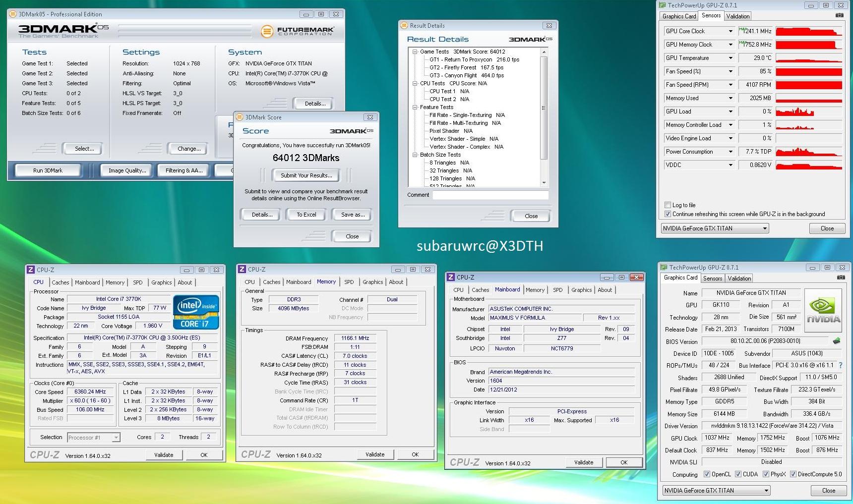
Task: Toggle the DirectCompute 5.0 checkbox
Action: (x=793, y=474)
